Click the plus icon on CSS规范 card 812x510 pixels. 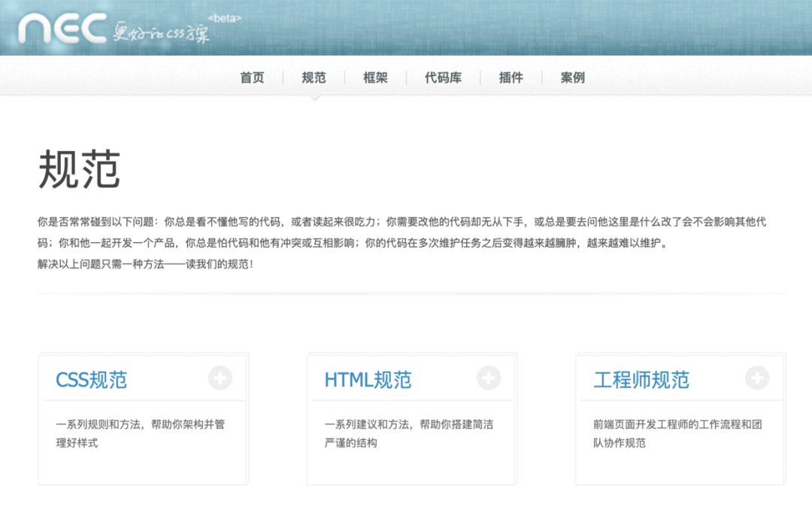pos(220,378)
